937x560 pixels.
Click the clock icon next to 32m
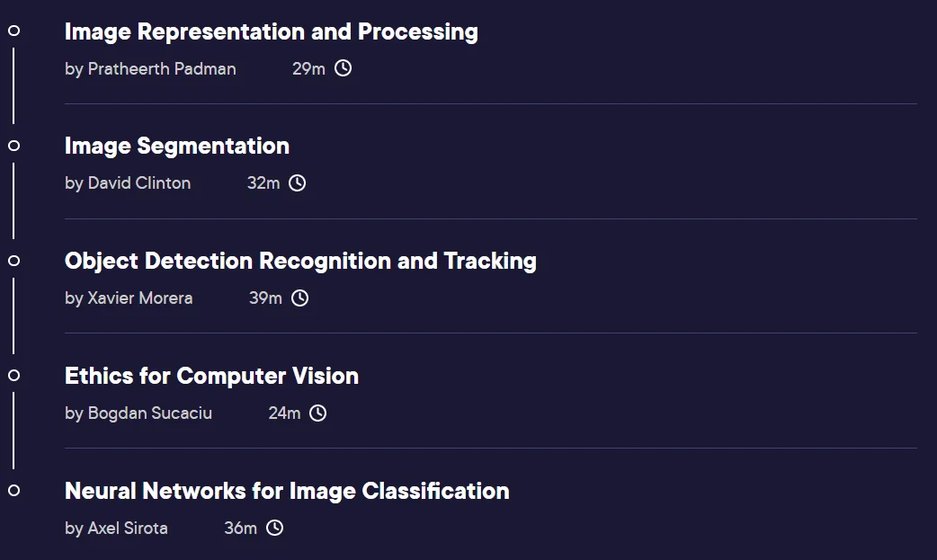point(297,182)
